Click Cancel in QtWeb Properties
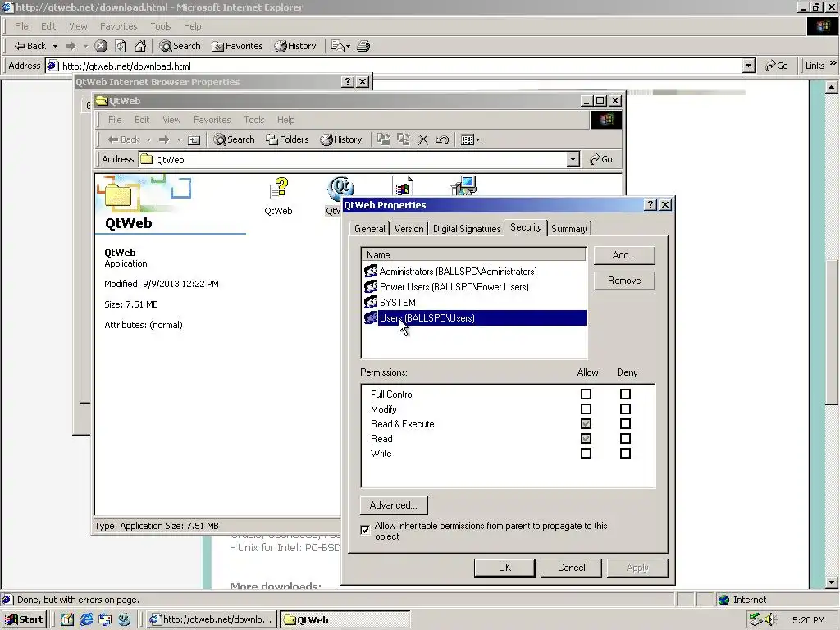Viewport: 840px width, 630px height. tap(571, 568)
